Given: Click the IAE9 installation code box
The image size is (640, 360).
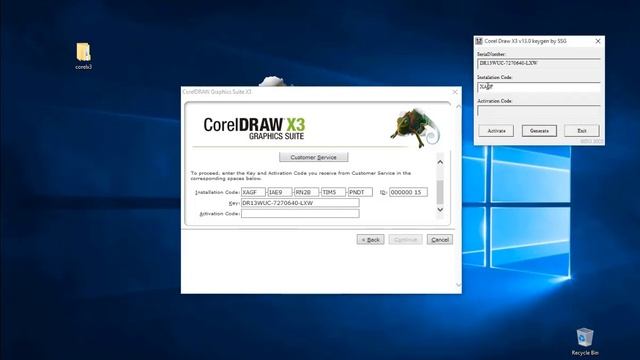Looking at the screenshot, I should [x=280, y=192].
